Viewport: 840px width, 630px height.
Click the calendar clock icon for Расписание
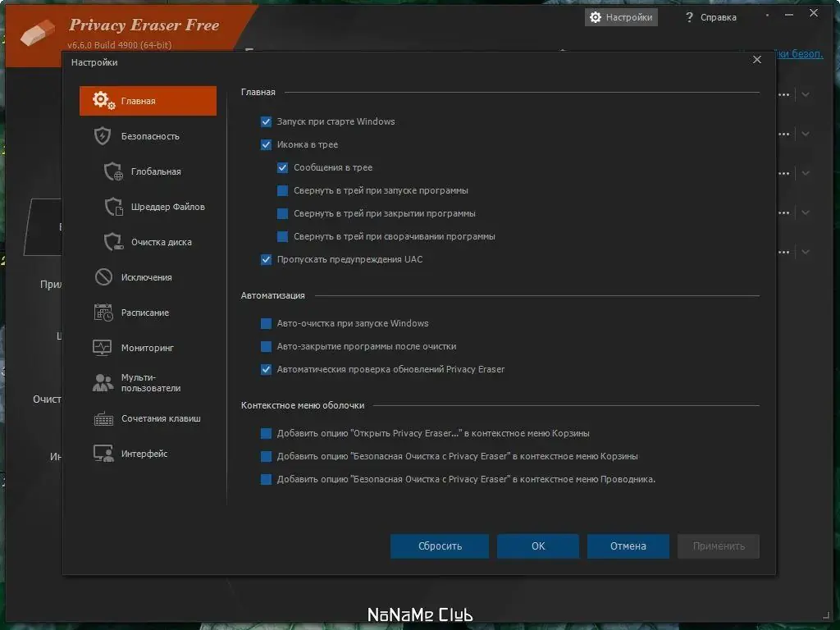pos(103,313)
